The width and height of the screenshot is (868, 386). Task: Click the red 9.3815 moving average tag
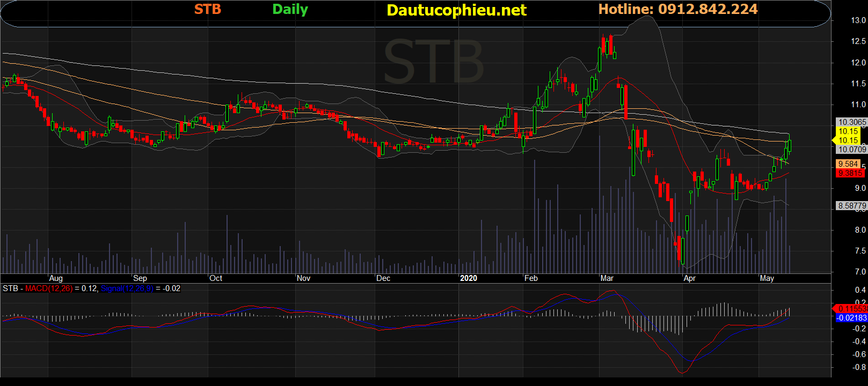tap(850, 173)
